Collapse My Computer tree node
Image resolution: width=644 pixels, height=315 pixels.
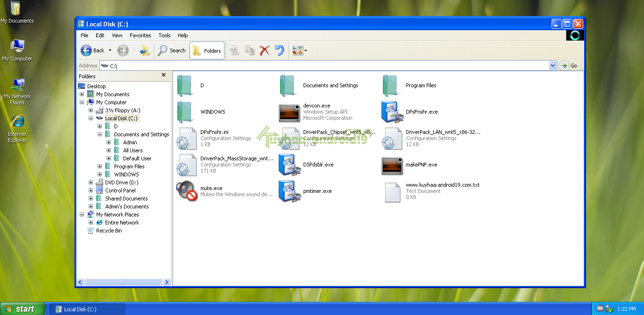pos(82,102)
